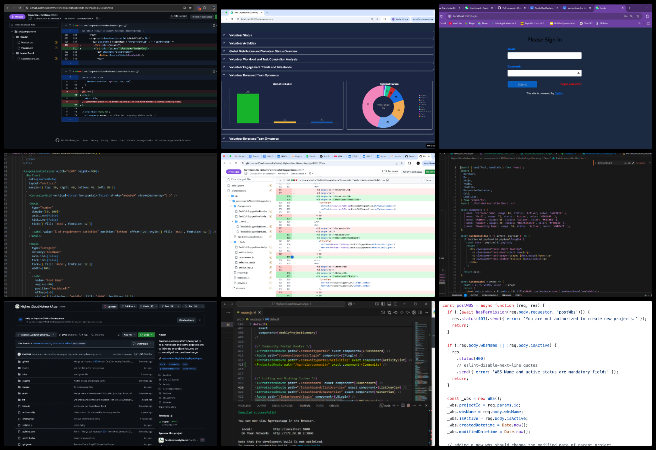Click the Sponsor button in the repository header
The height and width of the screenshot is (450, 656).
click(110, 307)
